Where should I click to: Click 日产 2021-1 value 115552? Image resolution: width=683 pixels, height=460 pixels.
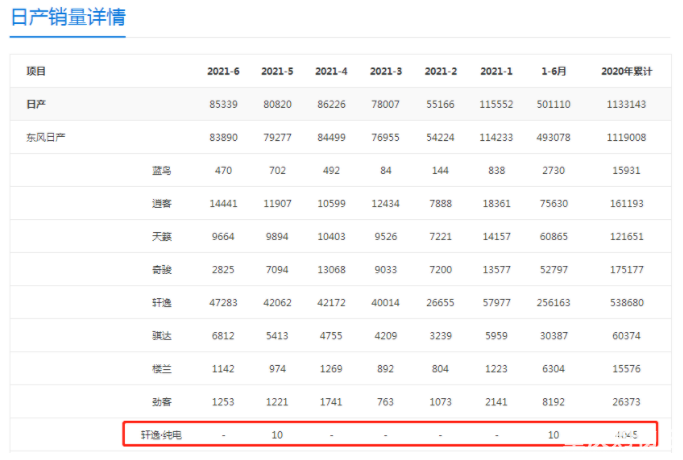coord(496,104)
